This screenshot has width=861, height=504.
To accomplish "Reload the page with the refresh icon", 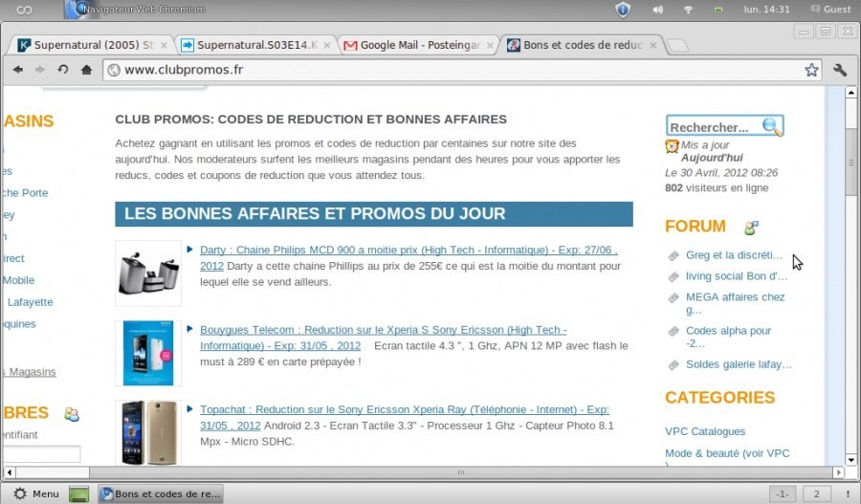I will [63, 70].
